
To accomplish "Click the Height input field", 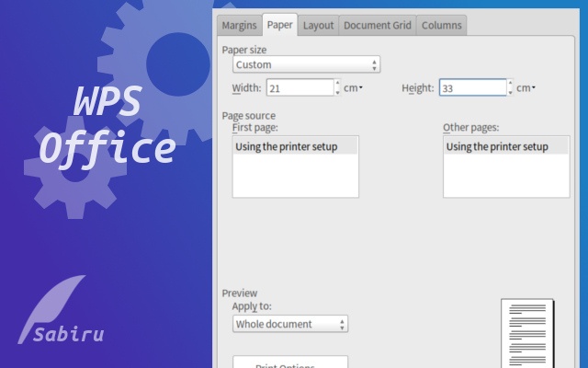I will [472, 88].
